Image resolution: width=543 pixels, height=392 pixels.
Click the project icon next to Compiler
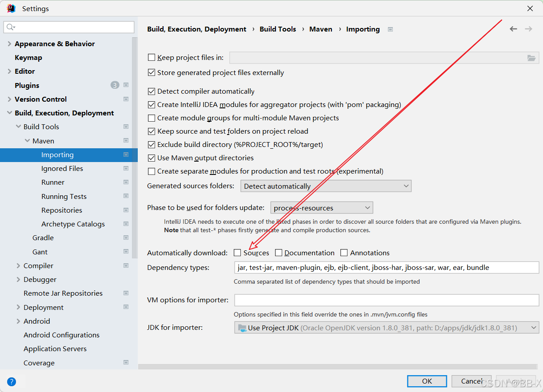coord(126,265)
